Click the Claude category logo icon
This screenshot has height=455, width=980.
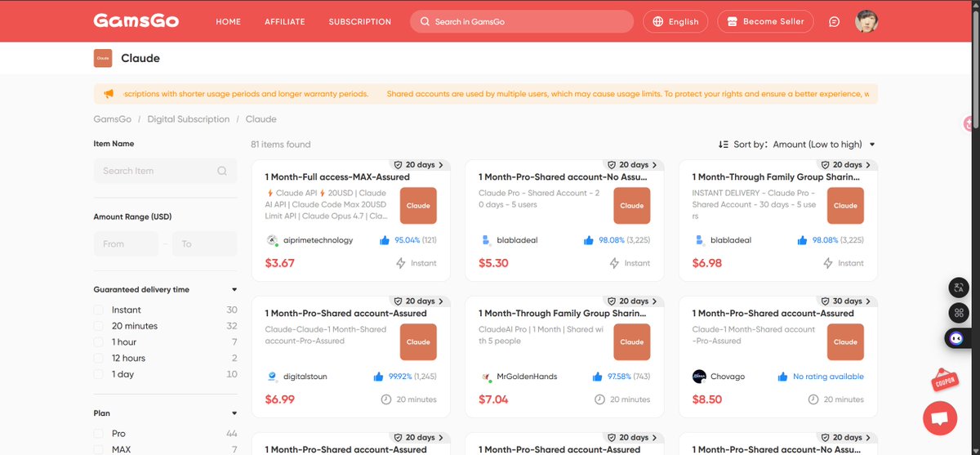(103, 58)
